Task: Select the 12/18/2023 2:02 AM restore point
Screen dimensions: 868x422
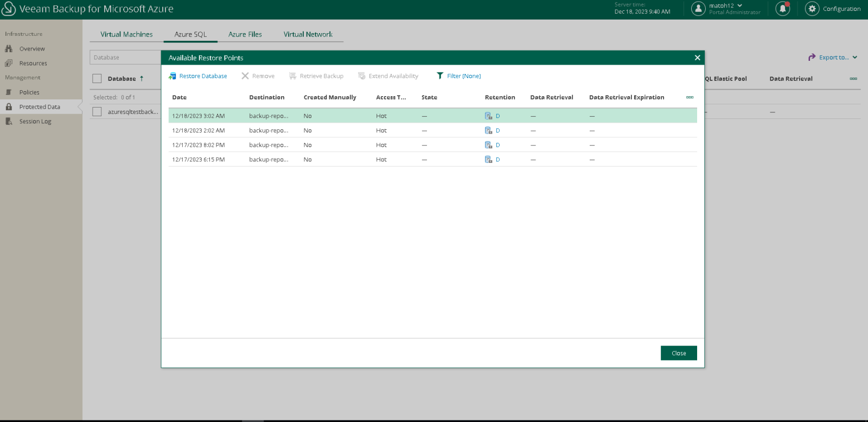Action: tap(432, 130)
